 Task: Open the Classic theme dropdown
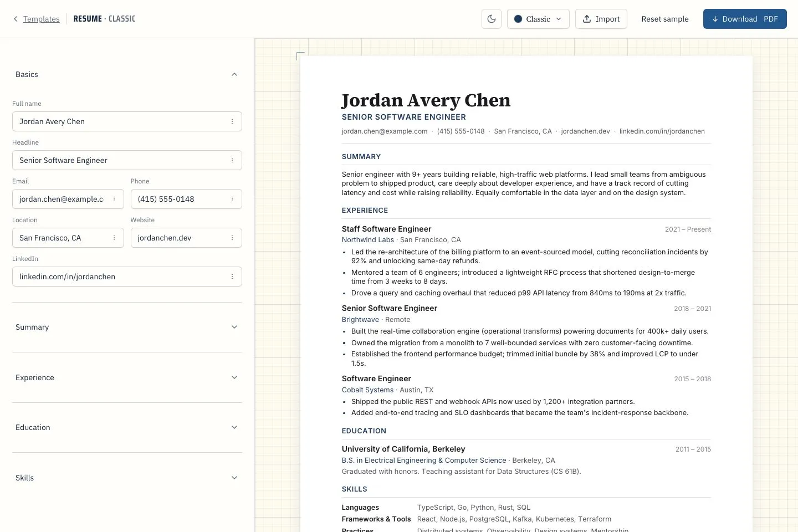click(538, 19)
